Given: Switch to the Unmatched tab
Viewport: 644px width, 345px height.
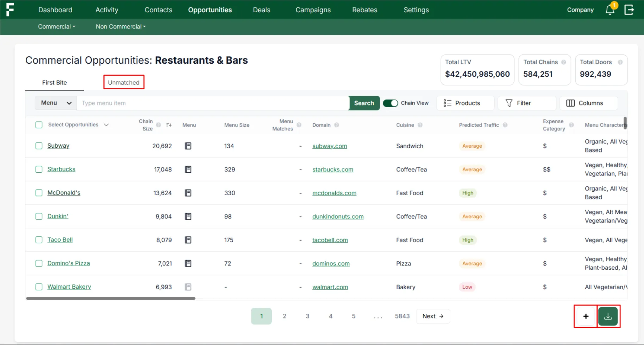Looking at the screenshot, I should click(124, 82).
